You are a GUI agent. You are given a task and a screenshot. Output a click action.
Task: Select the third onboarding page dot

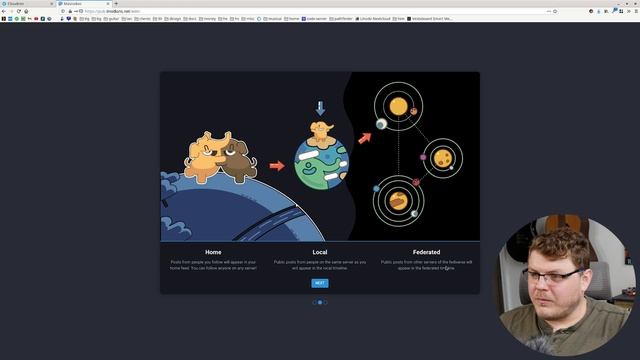coord(325,302)
